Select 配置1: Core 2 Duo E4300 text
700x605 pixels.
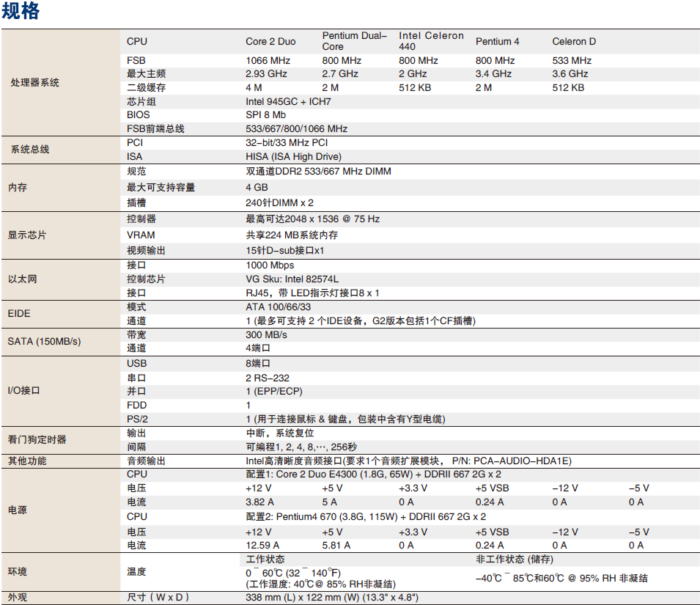point(373,474)
